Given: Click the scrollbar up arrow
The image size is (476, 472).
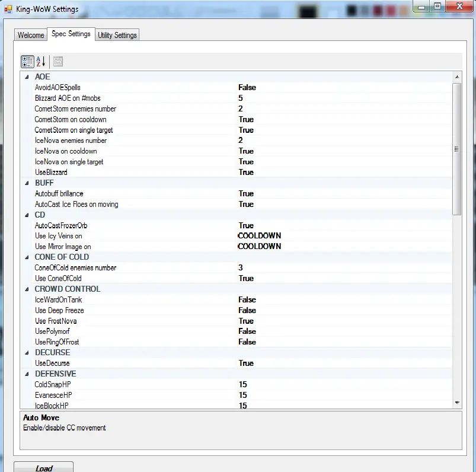Looking at the screenshot, I should (x=457, y=77).
